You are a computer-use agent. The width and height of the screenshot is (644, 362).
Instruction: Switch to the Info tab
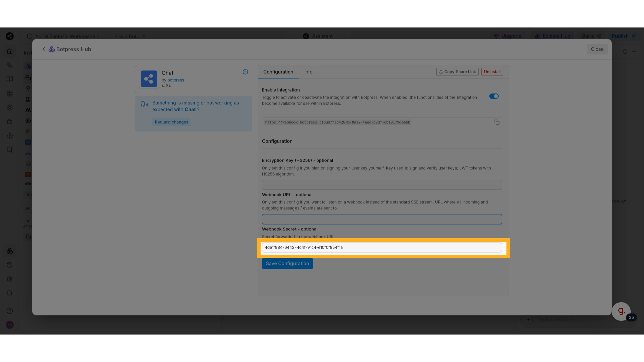308,72
